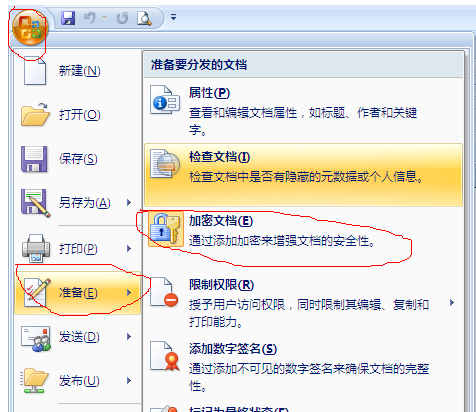Click the 添加数字签名(S) ribbon certificate icon
Image resolution: width=476 pixels, height=412 pixels.
(165, 356)
